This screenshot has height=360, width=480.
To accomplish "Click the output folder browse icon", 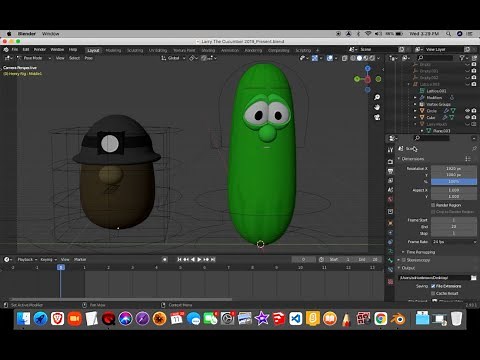I will coord(473,277).
